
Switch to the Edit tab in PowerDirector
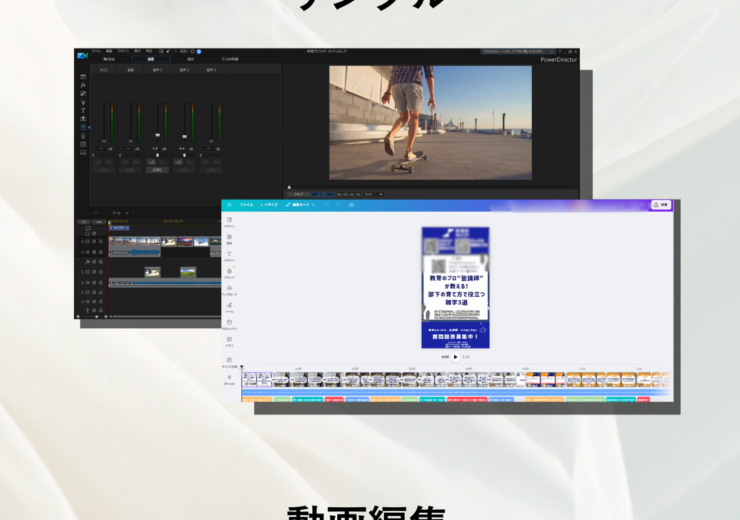pos(151,59)
